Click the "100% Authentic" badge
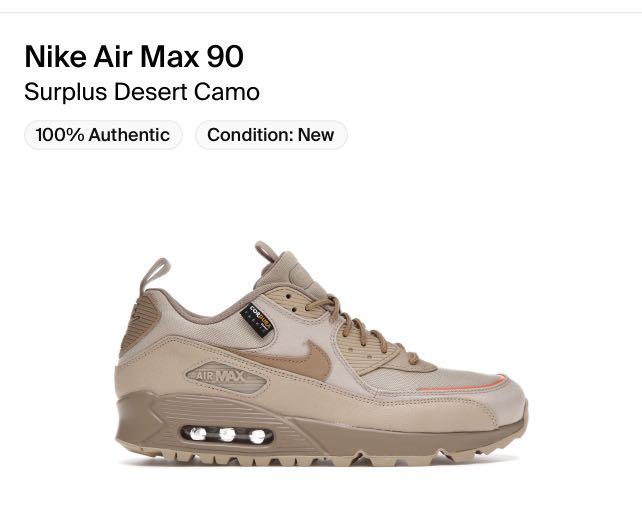This screenshot has width=642, height=506. 103,135
